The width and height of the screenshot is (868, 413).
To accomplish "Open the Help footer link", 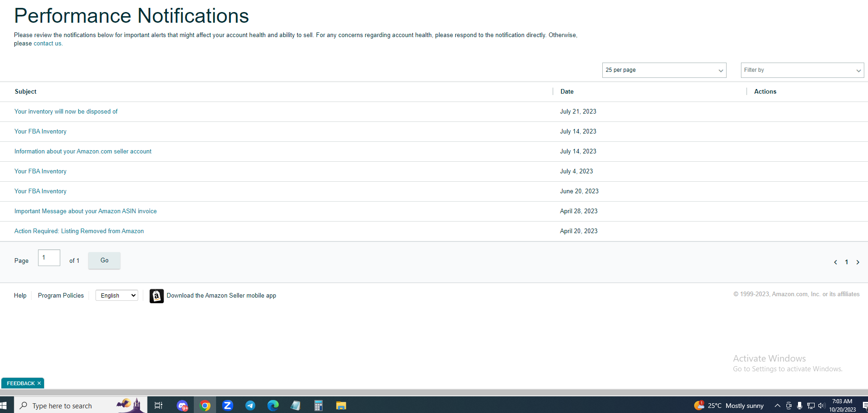I will [x=20, y=296].
